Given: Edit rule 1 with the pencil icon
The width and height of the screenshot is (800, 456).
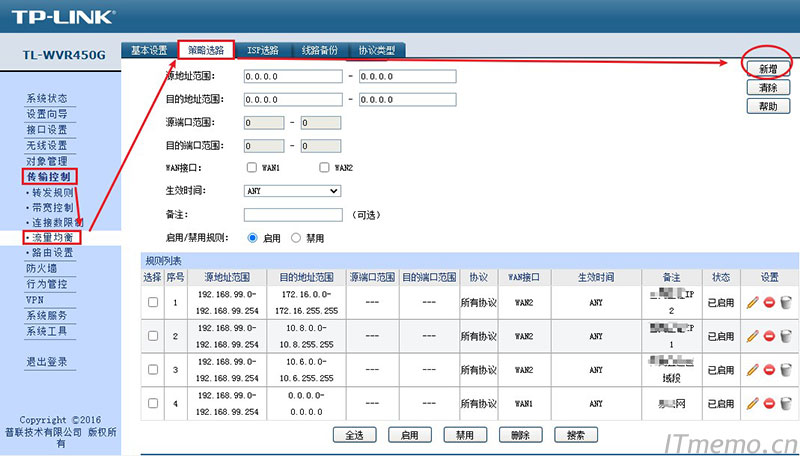Looking at the screenshot, I should click(x=753, y=302).
